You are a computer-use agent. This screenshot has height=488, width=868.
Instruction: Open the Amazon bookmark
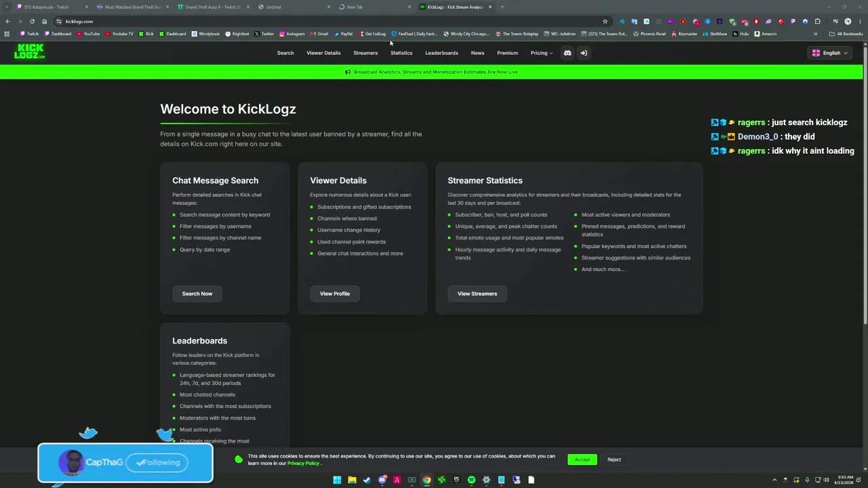tap(766, 34)
